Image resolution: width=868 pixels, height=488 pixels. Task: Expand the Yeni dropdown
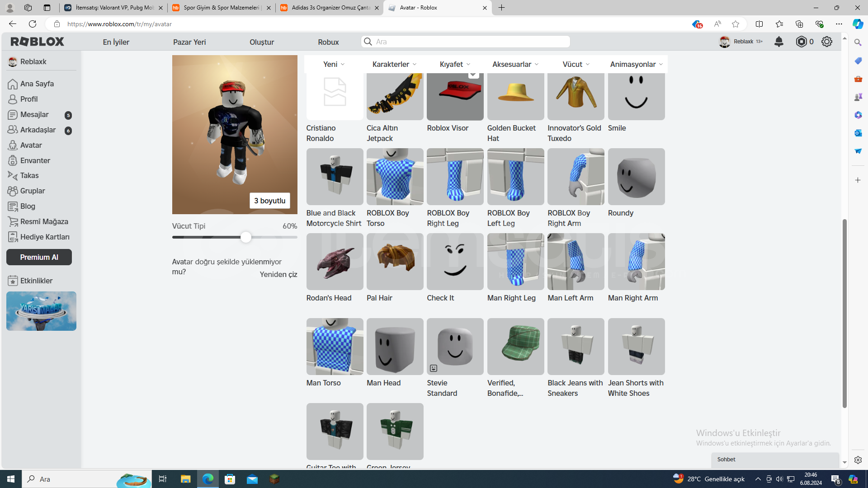[x=334, y=64]
